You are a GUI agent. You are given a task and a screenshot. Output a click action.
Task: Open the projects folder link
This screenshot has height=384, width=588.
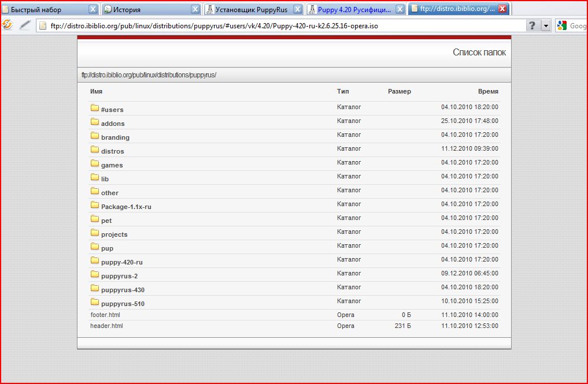(x=114, y=234)
